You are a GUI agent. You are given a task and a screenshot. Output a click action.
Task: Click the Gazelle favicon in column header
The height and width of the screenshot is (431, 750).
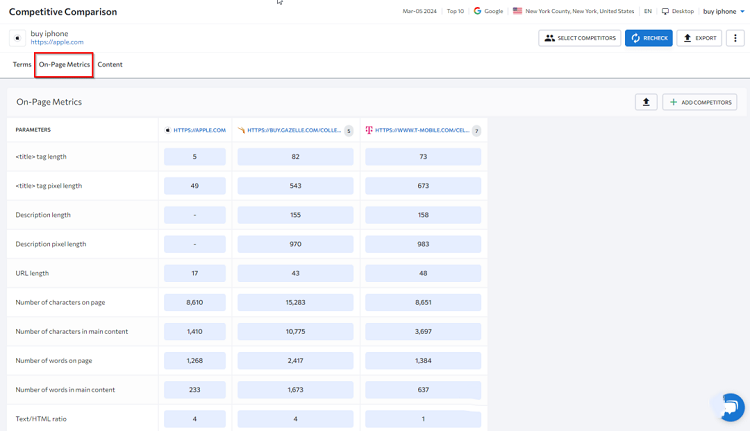coord(242,130)
